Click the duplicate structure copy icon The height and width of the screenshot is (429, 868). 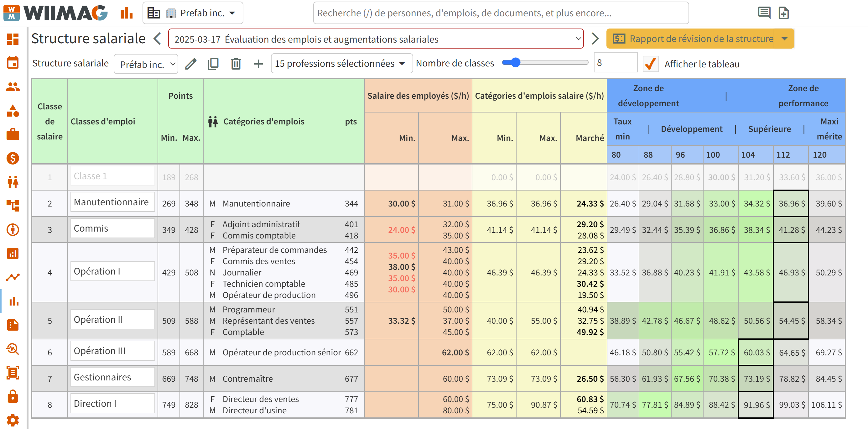213,64
